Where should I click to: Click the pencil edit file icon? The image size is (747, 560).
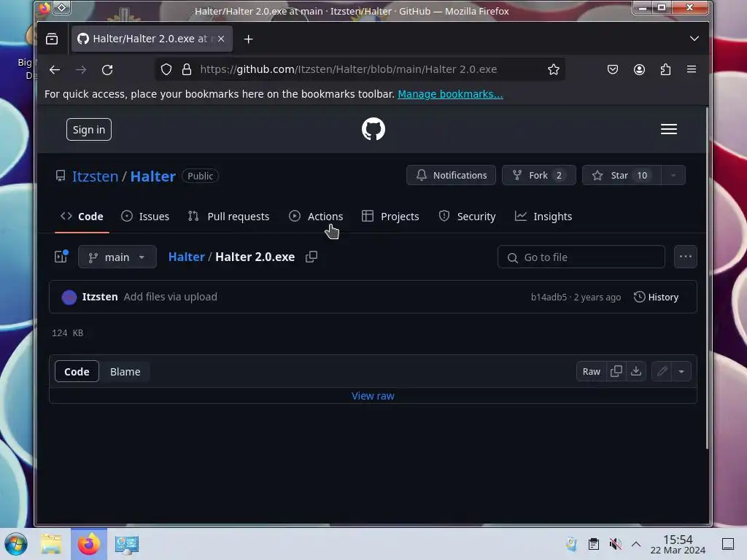coord(662,371)
